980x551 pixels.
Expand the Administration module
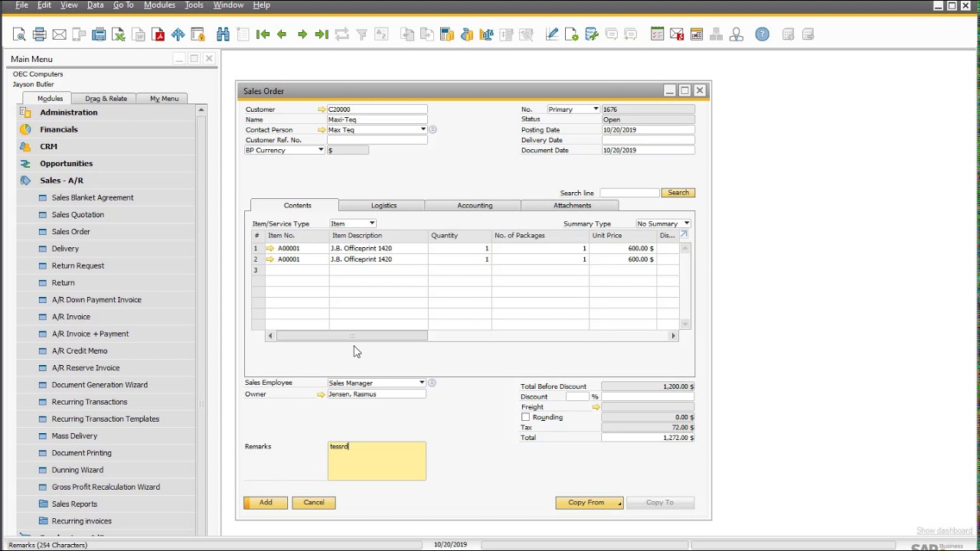[69, 112]
